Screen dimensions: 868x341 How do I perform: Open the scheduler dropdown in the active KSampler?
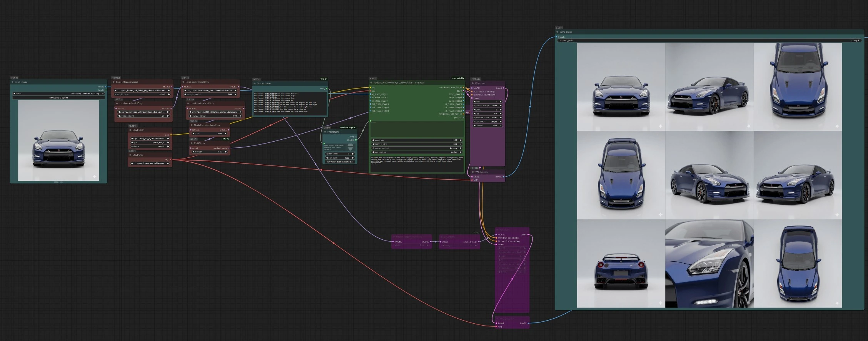tap(487, 121)
